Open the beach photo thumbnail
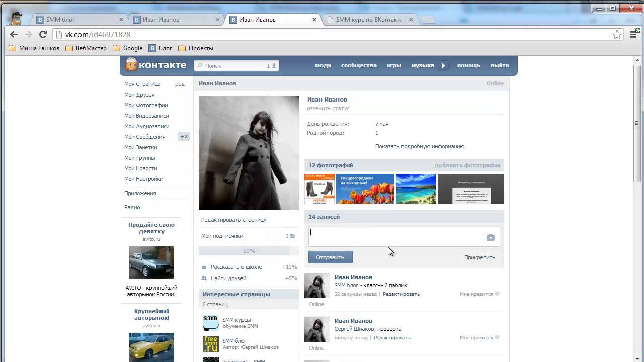 [x=416, y=189]
